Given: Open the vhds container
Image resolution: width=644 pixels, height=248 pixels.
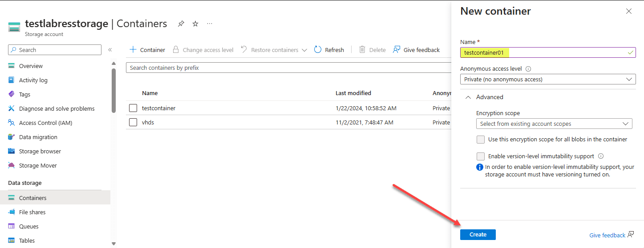Looking at the screenshot, I should click(x=148, y=122).
